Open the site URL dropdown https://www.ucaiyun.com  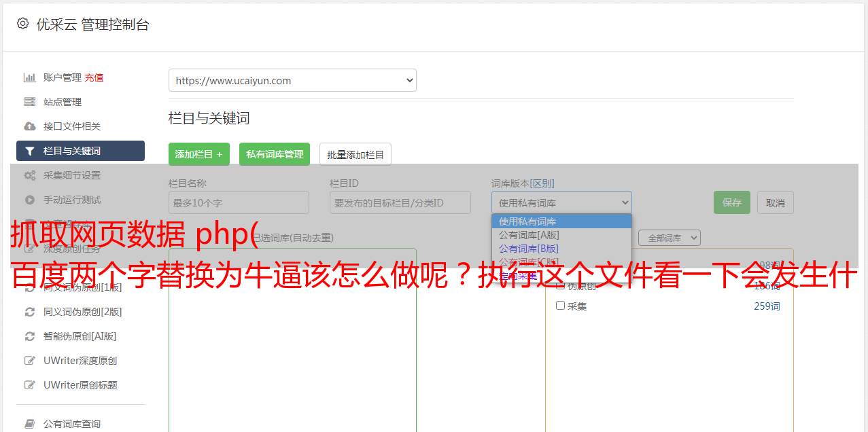click(292, 80)
